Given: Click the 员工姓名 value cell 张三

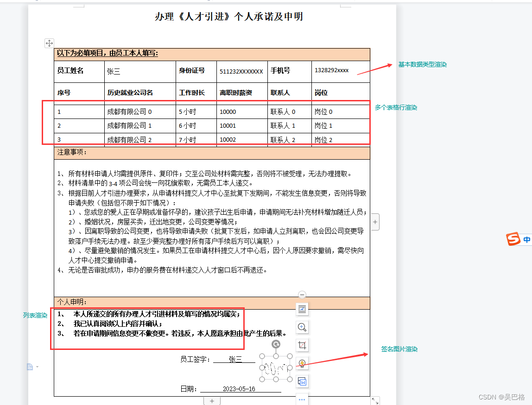Looking at the screenshot, I should coord(114,71).
